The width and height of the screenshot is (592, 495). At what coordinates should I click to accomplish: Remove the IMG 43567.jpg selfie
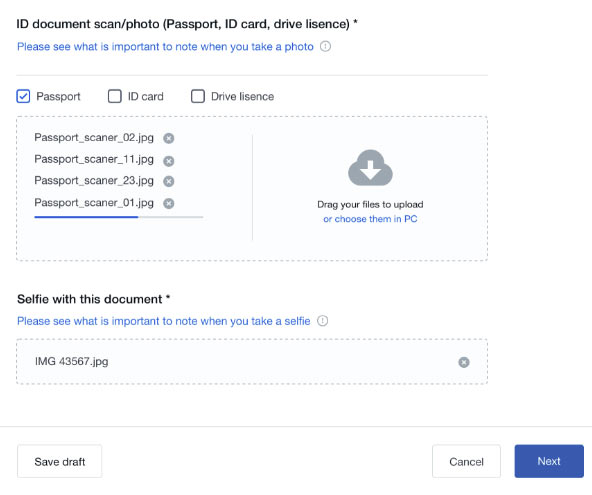464,362
